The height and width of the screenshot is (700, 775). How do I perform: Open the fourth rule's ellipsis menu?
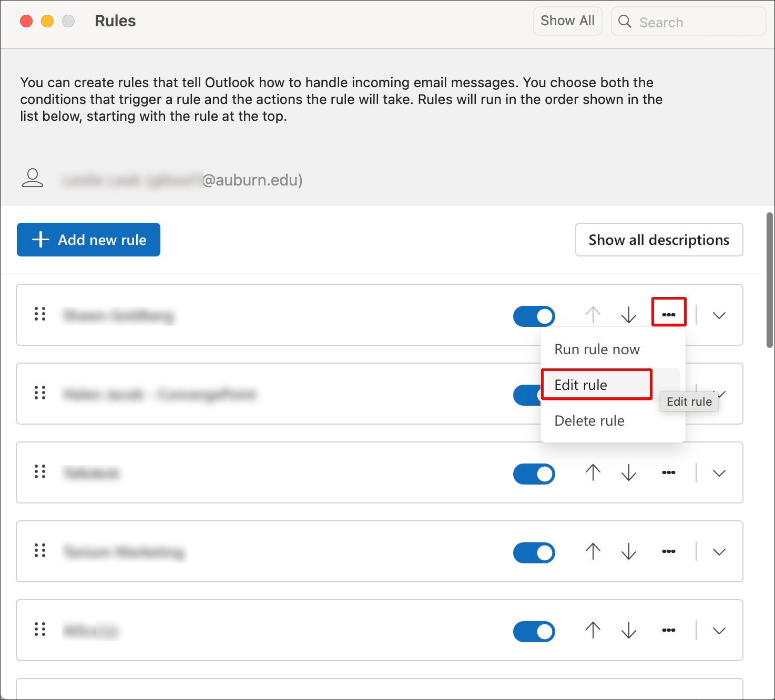coord(669,551)
